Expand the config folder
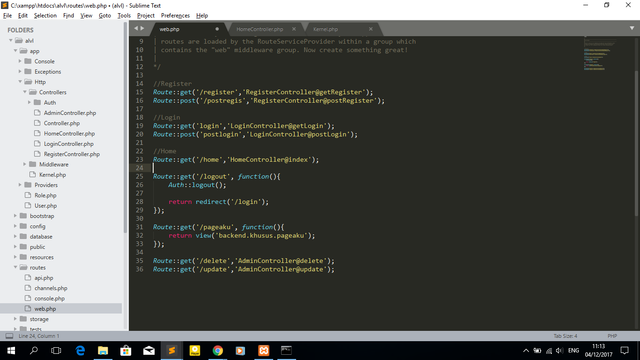This screenshot has width=640, height=360. [16, 226]
